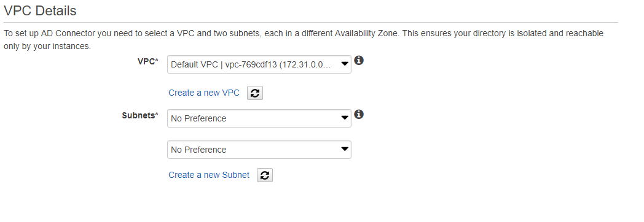Refresh the subnet list using the refresh icon

pyautogui.click(x=264, y=175)
